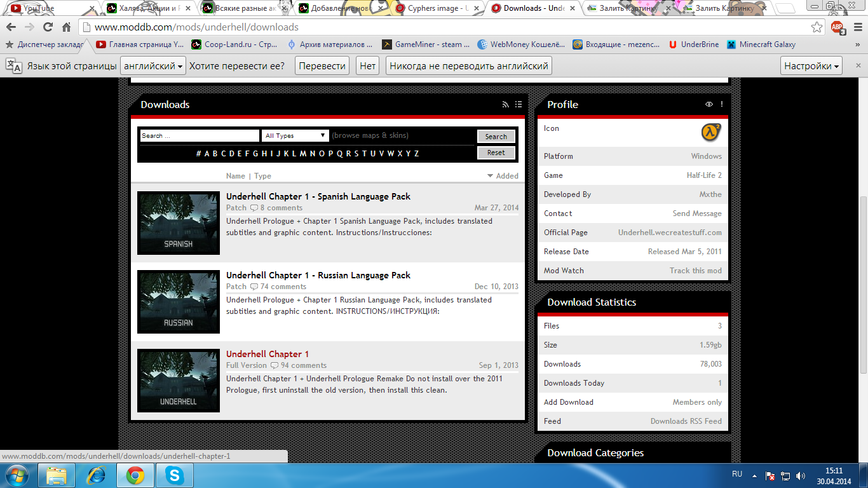Screen dimensions: 868x488
Task: Open Underhell Chapter 1 - Spanish Language Pack link
Action: pos(318,196)
